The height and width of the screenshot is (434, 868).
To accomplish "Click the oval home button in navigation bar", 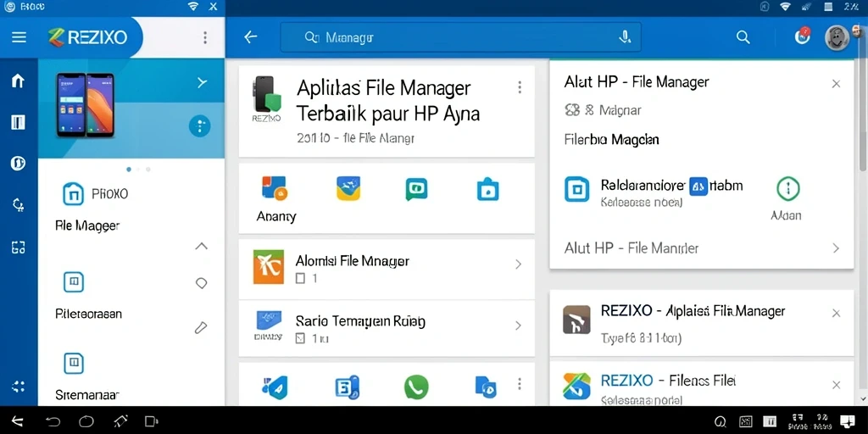I will pyautogui.click(x=86, y=422).
